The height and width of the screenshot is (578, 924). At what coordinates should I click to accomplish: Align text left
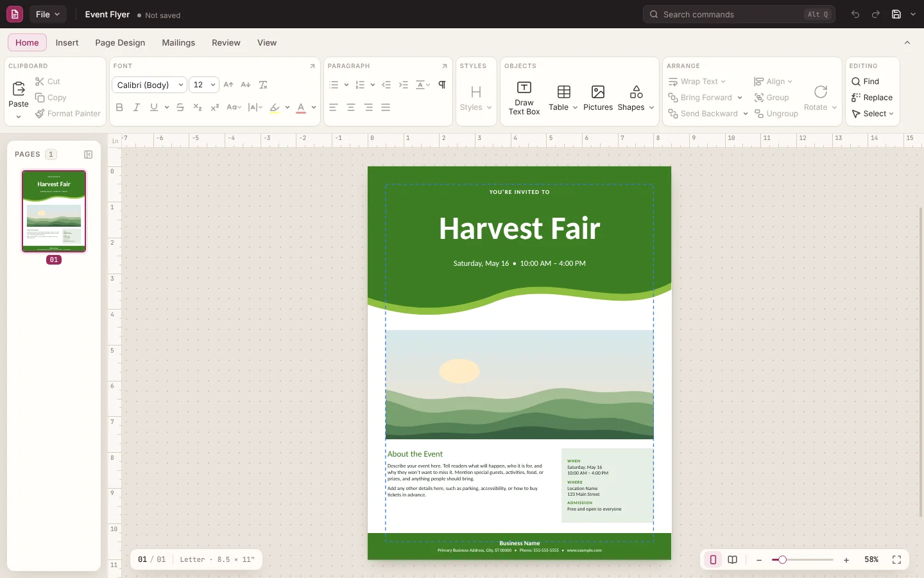(x=334, y=107)
